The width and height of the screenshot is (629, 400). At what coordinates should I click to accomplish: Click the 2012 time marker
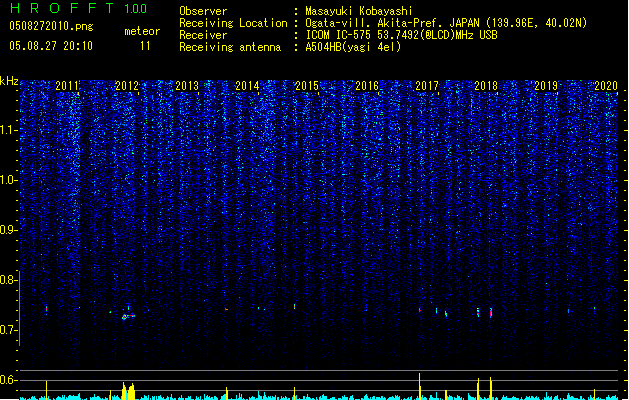click(x=127, y=86)
